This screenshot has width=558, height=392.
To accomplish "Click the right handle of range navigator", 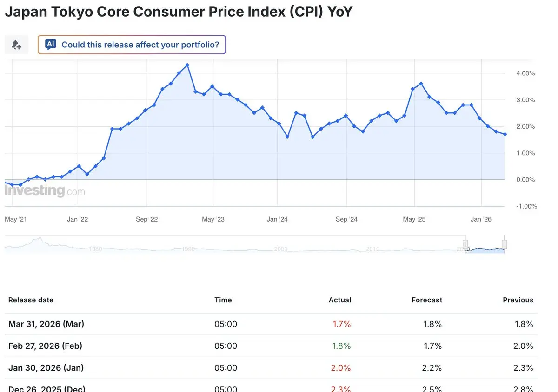I will tap(505, 244).
